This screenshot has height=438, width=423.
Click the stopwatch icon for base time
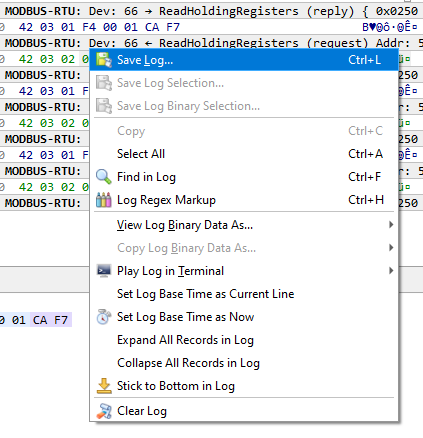[x=104, y=317]
